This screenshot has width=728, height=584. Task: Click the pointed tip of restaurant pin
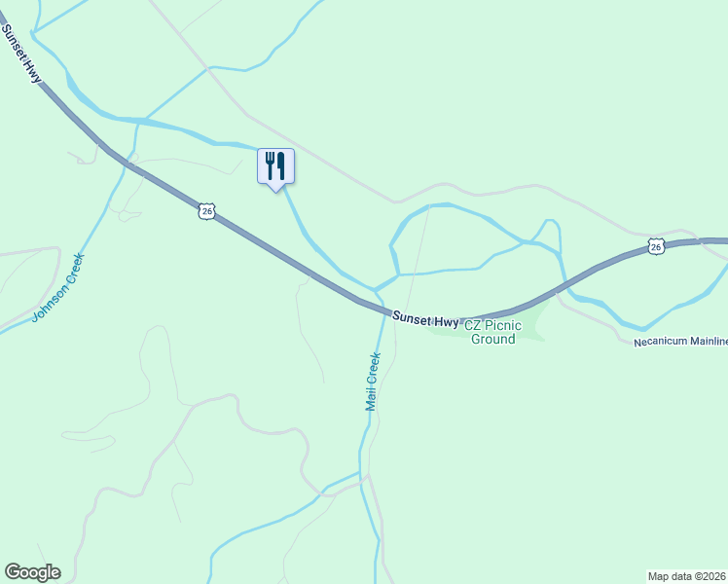pos(275,191)
